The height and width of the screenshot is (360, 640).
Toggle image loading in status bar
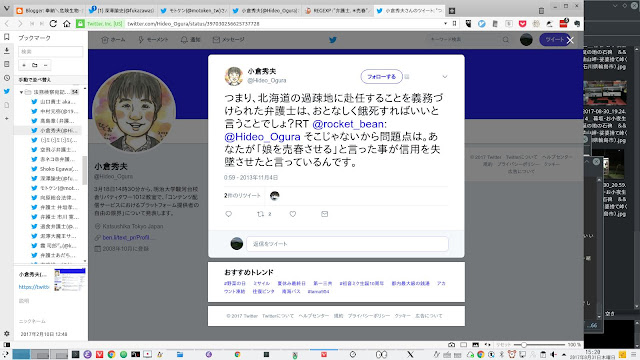coord(476,344)
